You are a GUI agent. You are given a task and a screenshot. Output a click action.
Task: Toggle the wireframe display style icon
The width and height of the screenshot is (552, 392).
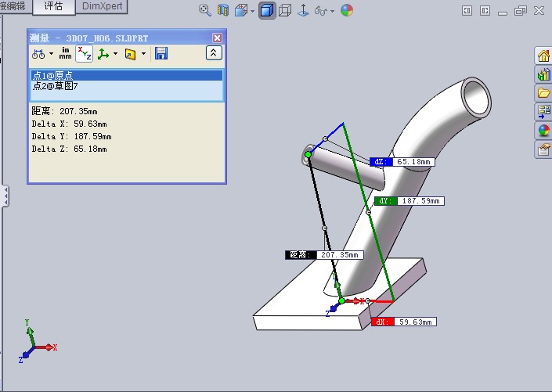[x=286, y=10]
